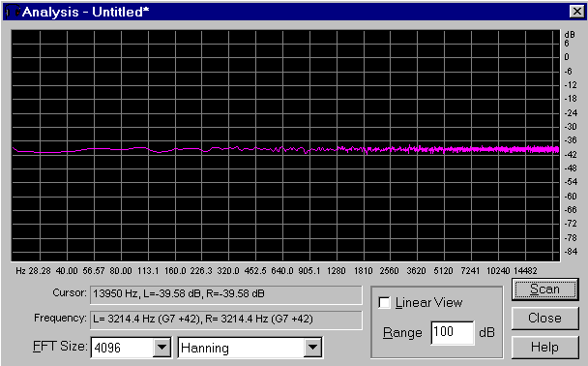Image resolution: width=588 pixels, height=366 pixels.
Task: Focus the Range dB input field
Action: tap(453, 332)
